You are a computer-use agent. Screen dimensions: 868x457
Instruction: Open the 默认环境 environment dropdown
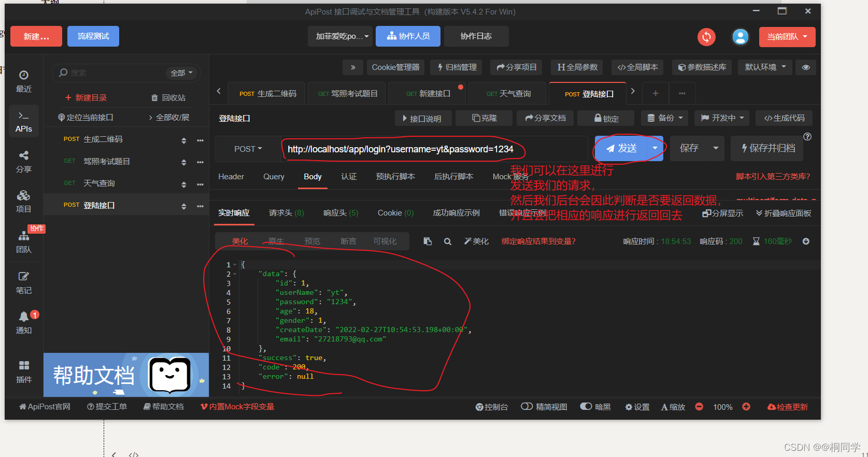click(x=765, y=67)
